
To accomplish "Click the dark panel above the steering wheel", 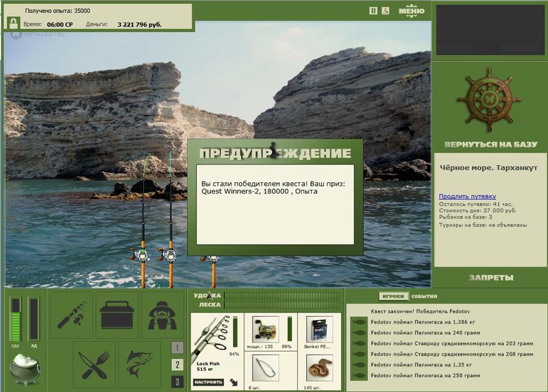I will [490, 29].
